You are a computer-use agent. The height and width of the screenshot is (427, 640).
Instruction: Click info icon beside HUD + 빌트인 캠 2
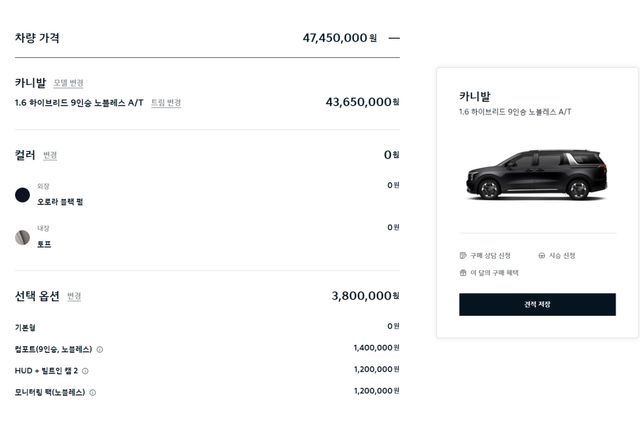coord(85,370)
